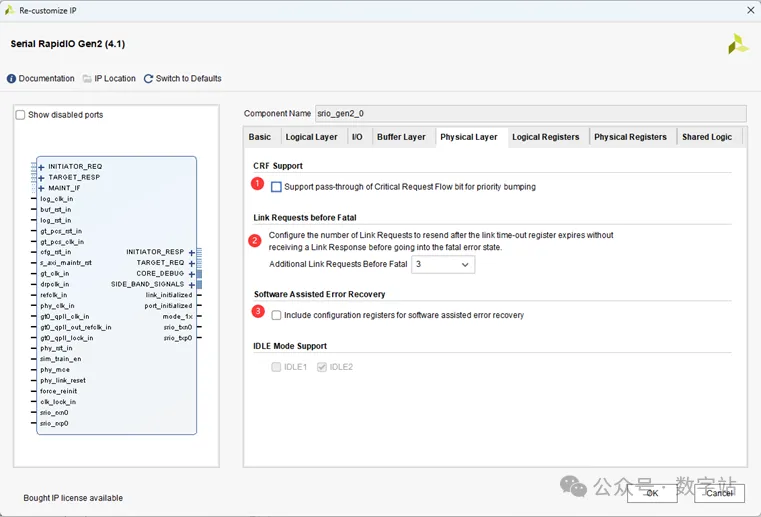Select the log_clk_in port label
Screen dimensions: 761x517
pyautogui.click(x=57, y=199)
